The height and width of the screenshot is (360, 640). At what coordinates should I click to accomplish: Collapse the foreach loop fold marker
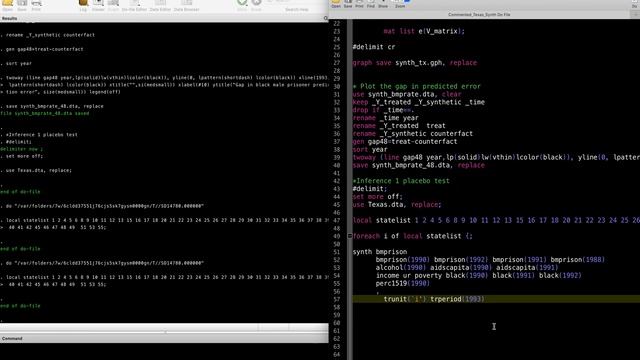click(350, 236)
